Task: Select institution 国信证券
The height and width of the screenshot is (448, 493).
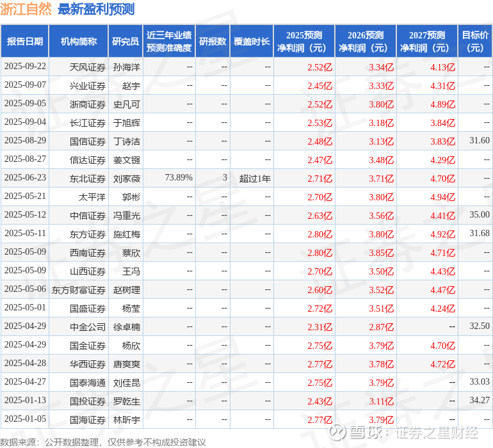Action: [88, 141]
